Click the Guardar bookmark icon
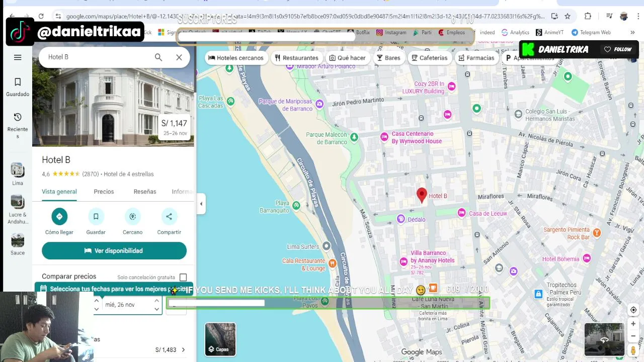 tap(96, 216)
